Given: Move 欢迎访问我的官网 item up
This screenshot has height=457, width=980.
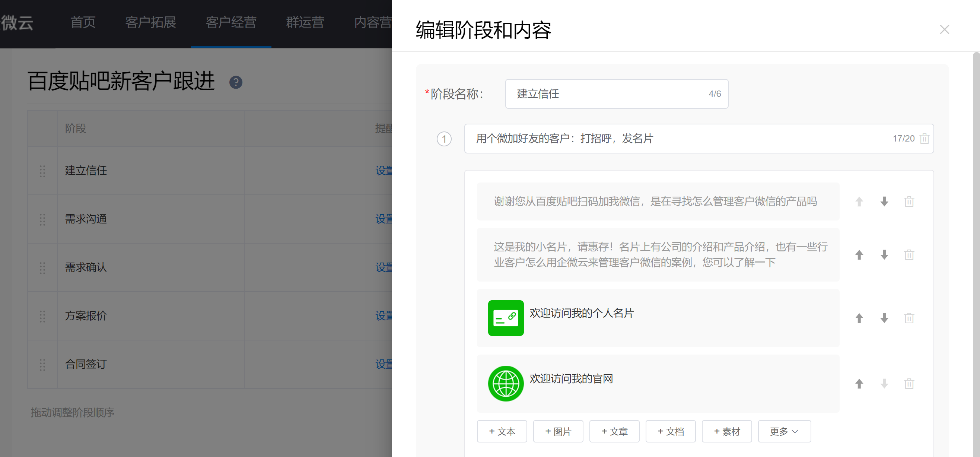Looking at the screenshot, I should [859, 384].
